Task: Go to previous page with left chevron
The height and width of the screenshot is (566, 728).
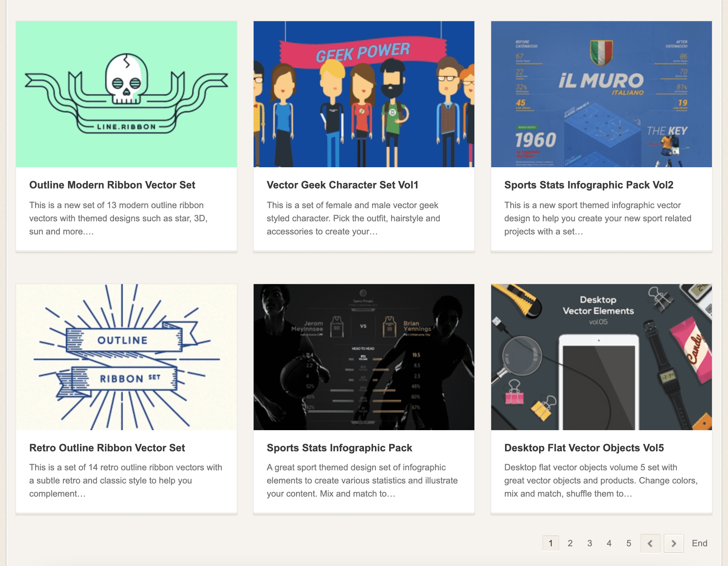Action: point(650,543)
